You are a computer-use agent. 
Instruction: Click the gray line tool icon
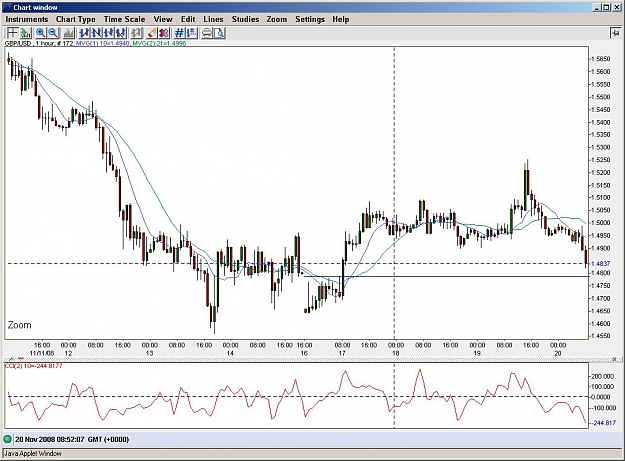(x=137, y=33)
